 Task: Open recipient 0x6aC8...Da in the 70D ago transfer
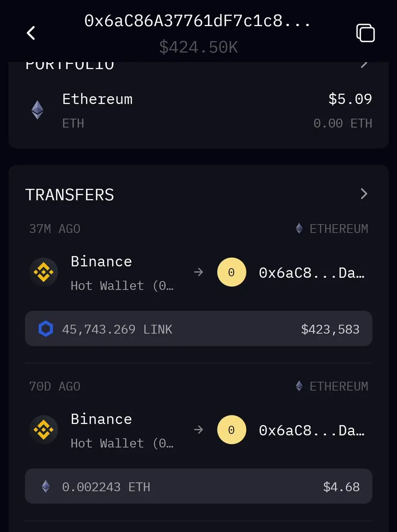(312, 430)
